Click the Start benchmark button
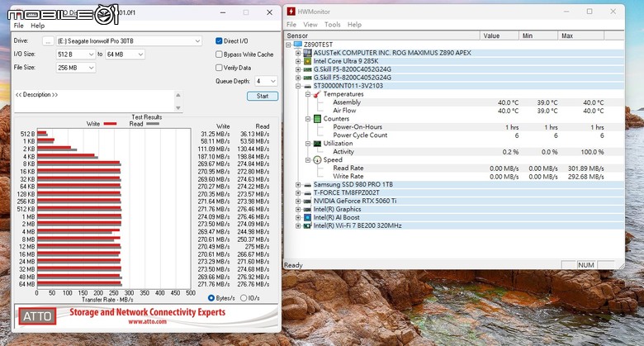Image resolution: width=644 pixels, height=346 pixels. pos(263,96)
